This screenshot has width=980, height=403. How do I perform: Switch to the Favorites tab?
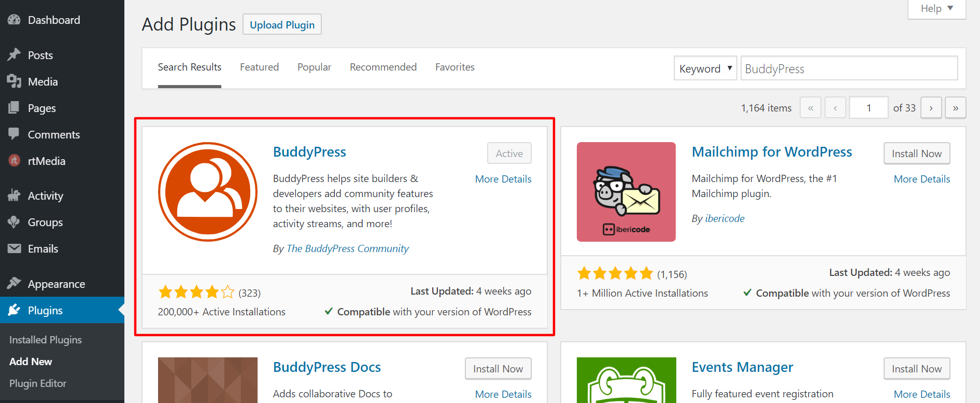pyautogui.click(x=455, y=67)
